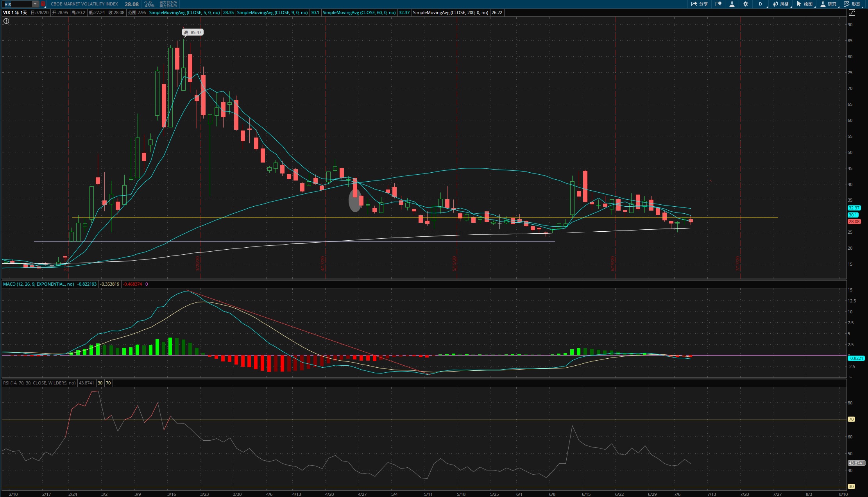The height and width of the screenshot is (497, 868).
Task: Click the 4/17/20 expiration date marker
Action: (x=323, y=263)
